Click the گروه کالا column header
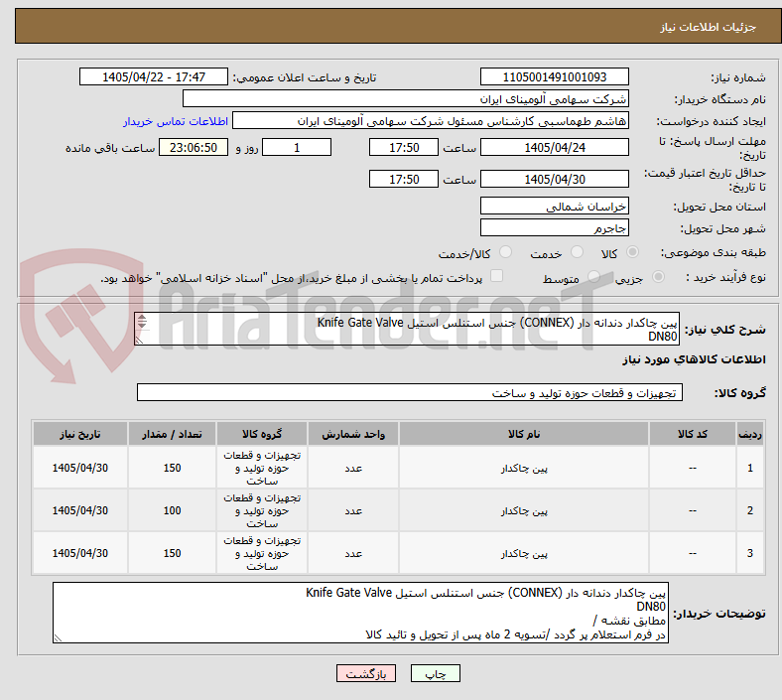 [262, 434]
